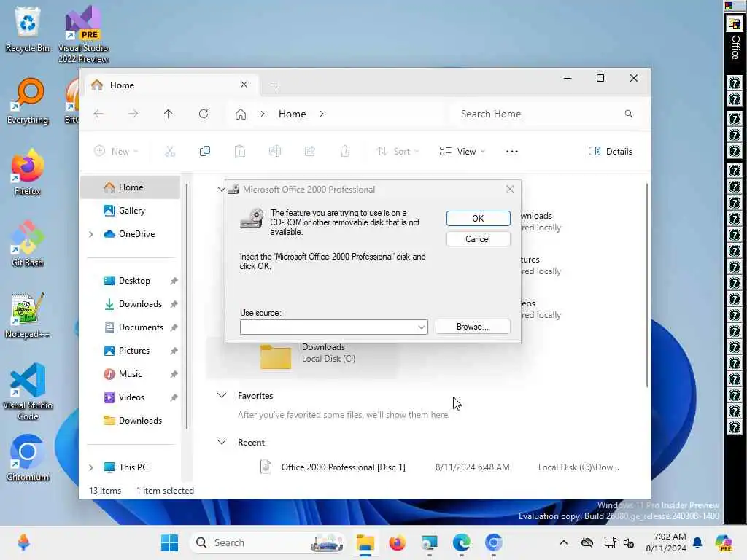Open the Sort dropdown menu
The width and height of the screenshot is (747, 560).
(398, 152)
